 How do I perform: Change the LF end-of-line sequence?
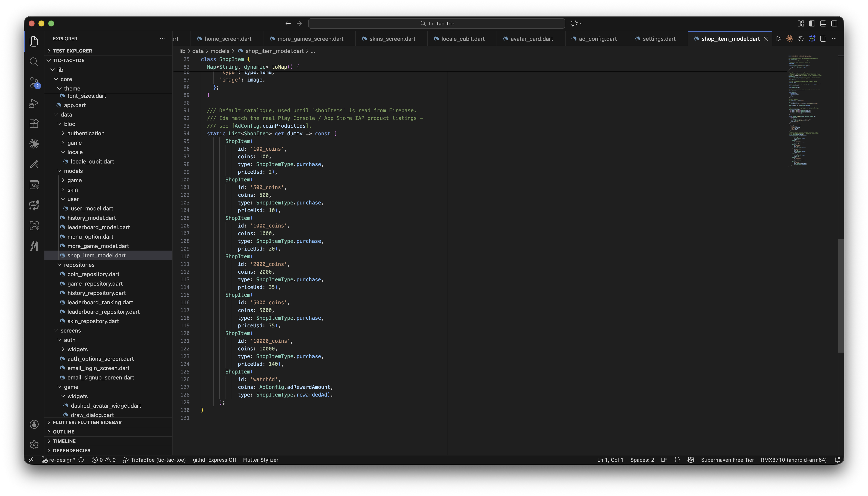click(664, 460)
